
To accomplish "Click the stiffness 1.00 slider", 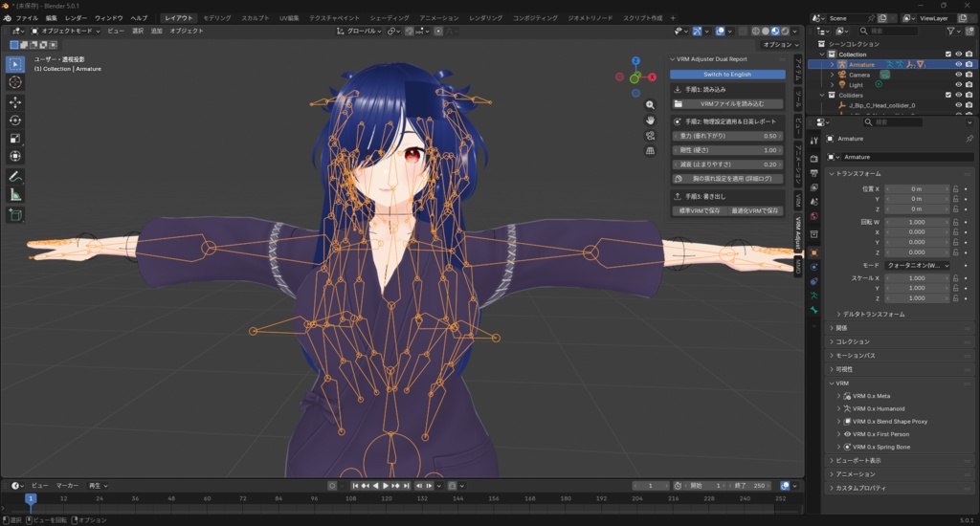I will click(x=727, y=150).
